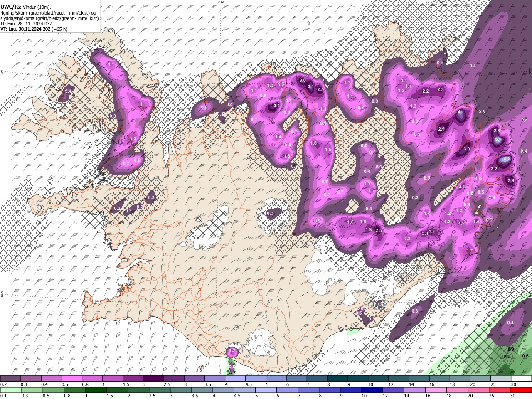The width and height of the screenshot is (532, 399).
Task: Click the 30 label in the upper legend row
Action: pos(514,384)
